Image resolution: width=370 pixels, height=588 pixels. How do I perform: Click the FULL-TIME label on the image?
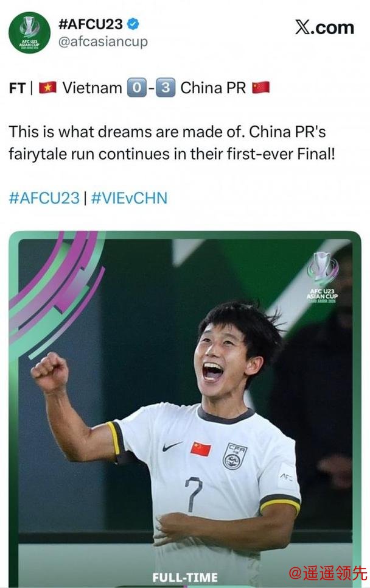coord(185,577)
